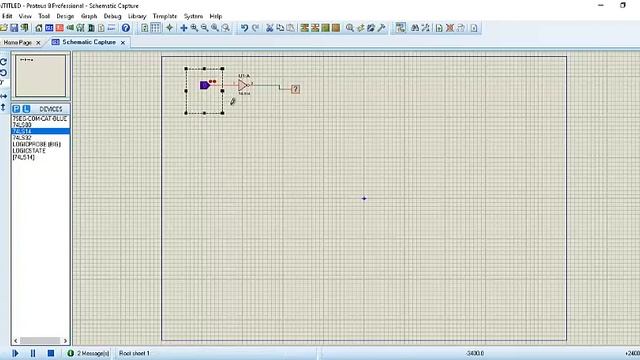This screenshot has width=640, height=360.
Task: Open the Tool menu
Action: (x=44, y=16)
